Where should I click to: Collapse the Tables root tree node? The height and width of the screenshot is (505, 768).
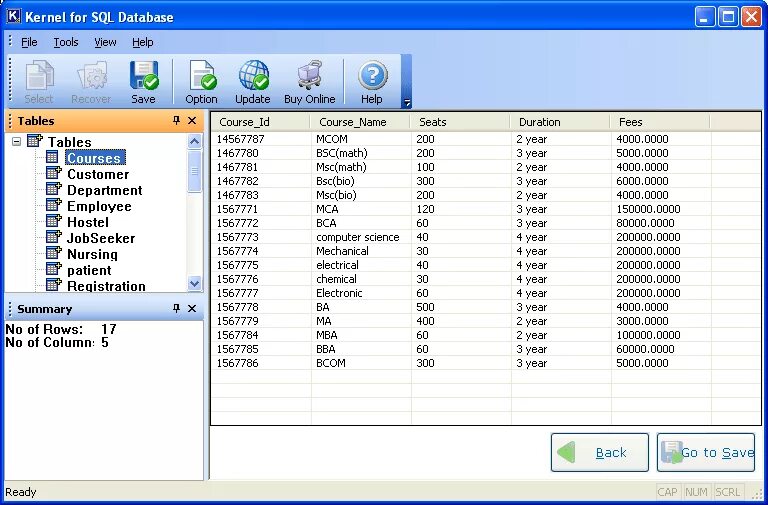pyautogui.click(x=16, y=142)
